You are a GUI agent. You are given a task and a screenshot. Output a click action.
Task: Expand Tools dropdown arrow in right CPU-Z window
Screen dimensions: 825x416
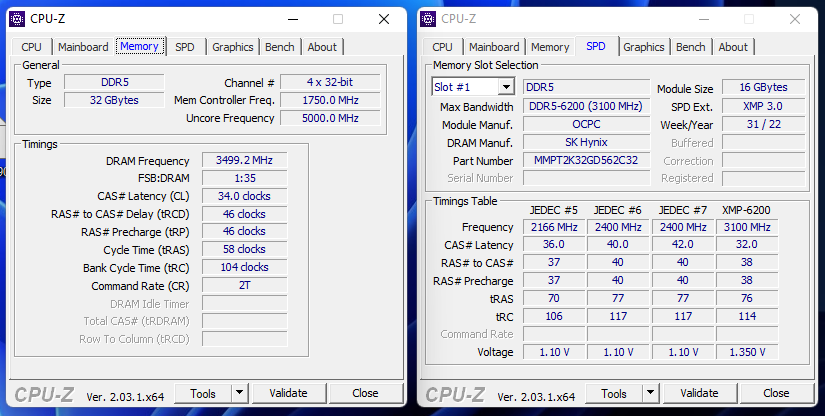[x=650, y=393]
